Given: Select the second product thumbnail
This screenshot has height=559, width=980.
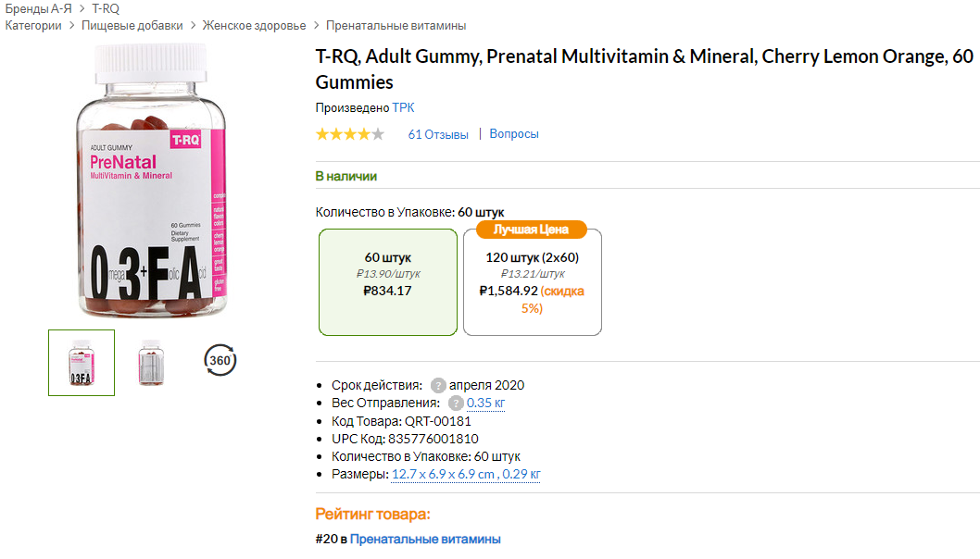Looking at the screenshot, I should 151,363.
